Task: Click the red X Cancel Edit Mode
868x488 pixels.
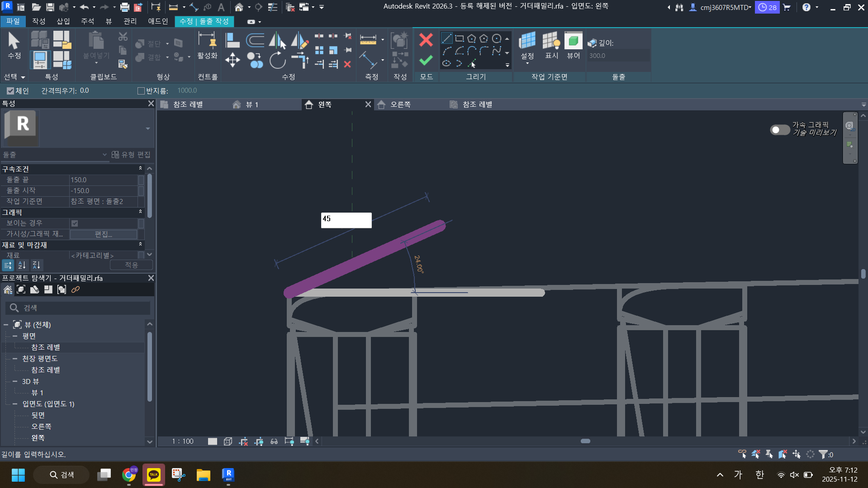Action: click(x=426, y=40)
